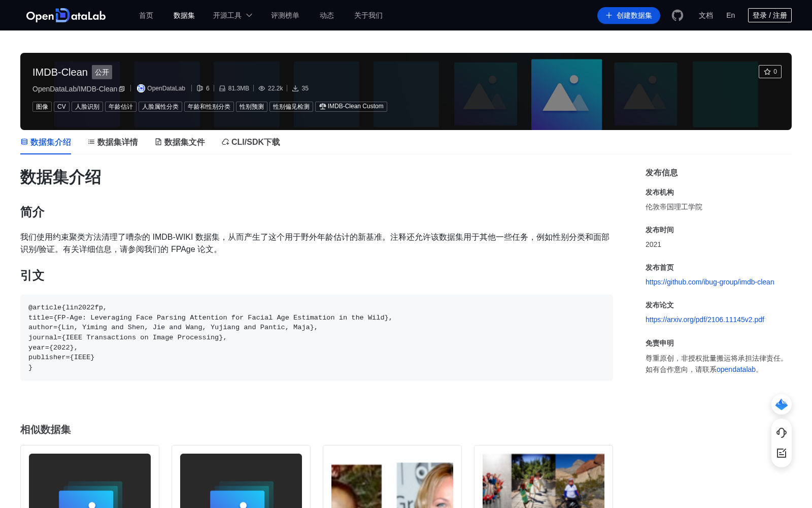Click the file count icon showing 6
The width and height of the screenshot is (812, 508).
pos(200,88)
